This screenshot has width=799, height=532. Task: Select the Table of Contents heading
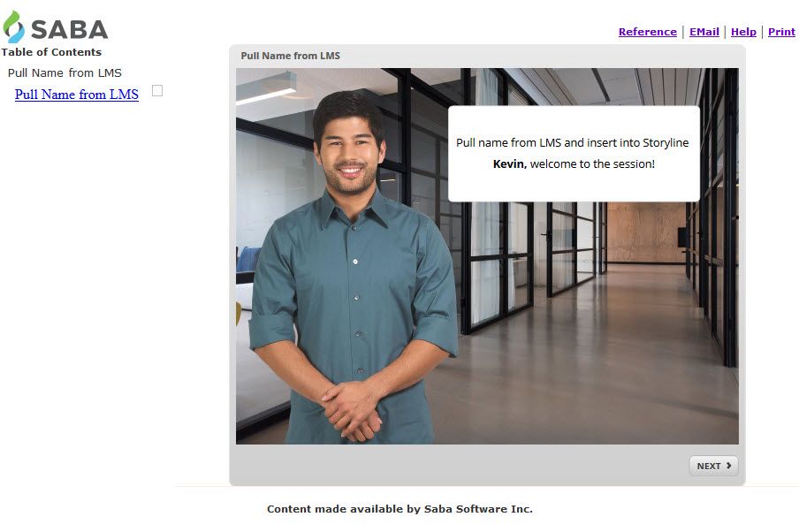(51, 52)
